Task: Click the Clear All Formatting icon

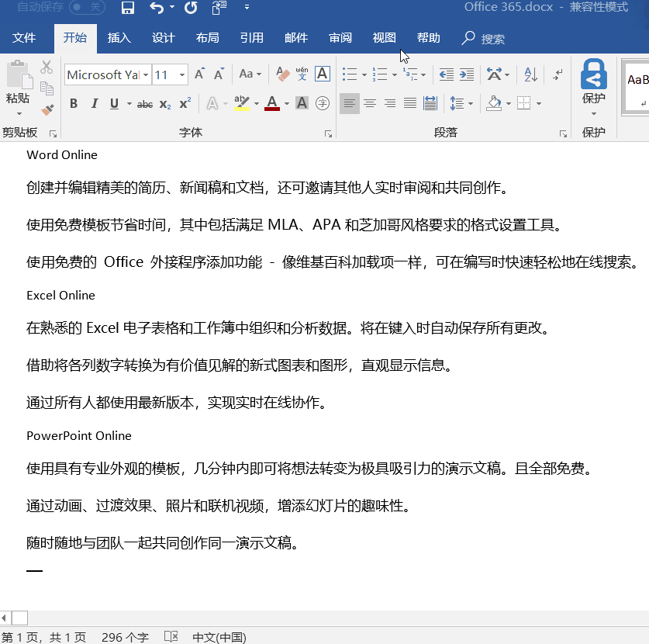Action: click(x=281, y=74)
